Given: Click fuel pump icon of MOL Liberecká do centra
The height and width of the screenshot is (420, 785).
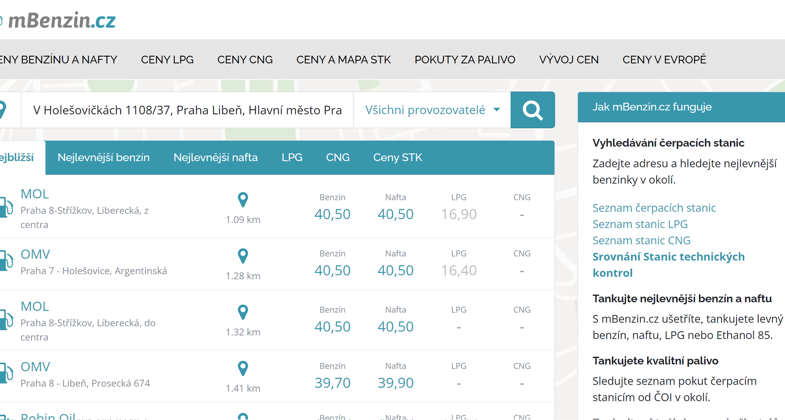Looking at the screenshot, I should (5, 320).
